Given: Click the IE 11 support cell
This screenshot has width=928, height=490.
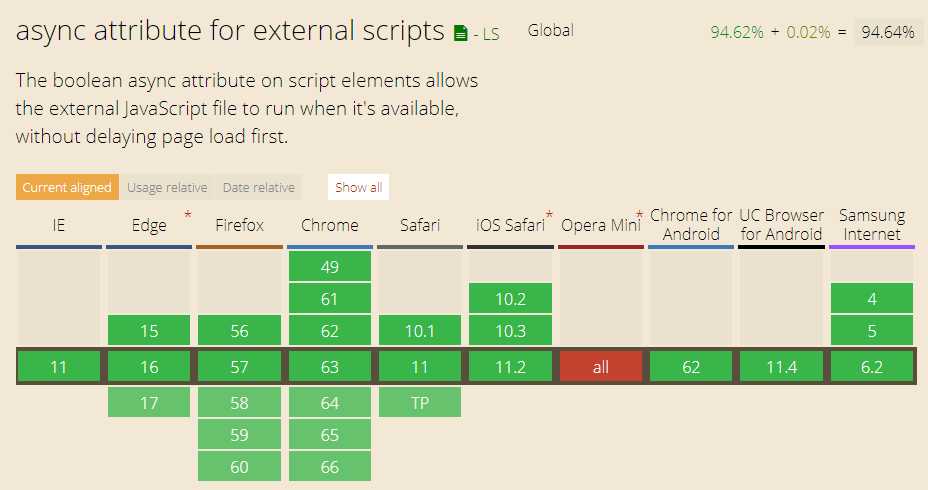Looking at the screenshot, I should 59,367.
